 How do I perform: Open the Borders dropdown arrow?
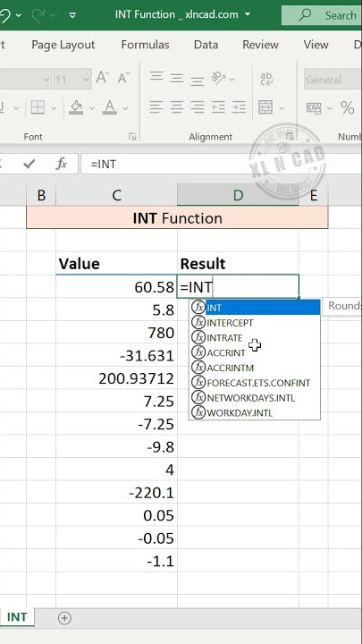[54, 108]
